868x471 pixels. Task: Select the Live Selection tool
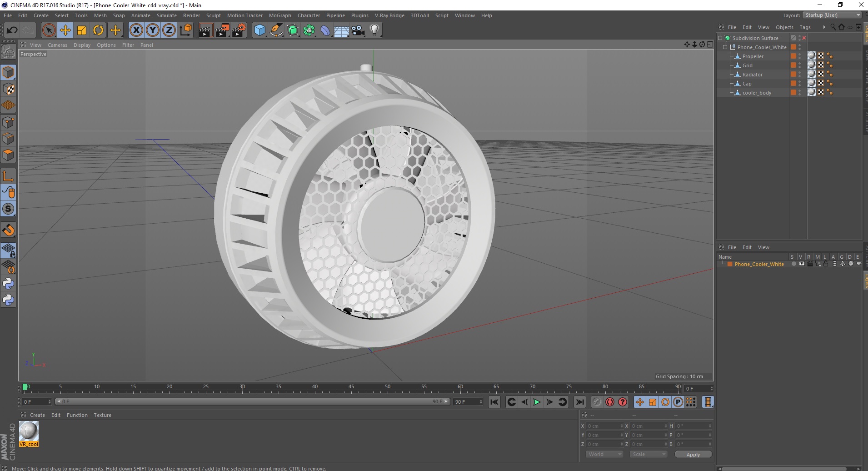[49, 30]
